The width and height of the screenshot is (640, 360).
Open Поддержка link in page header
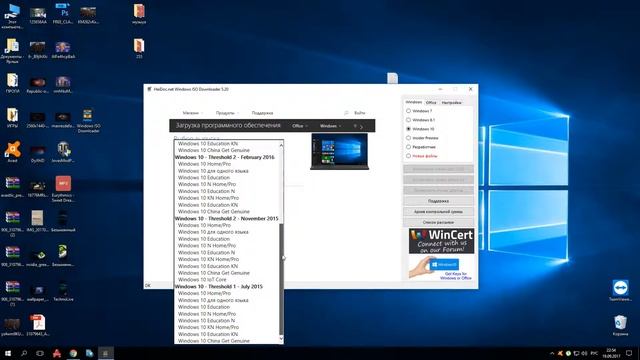pyautogui.click(x=262, y=113)
